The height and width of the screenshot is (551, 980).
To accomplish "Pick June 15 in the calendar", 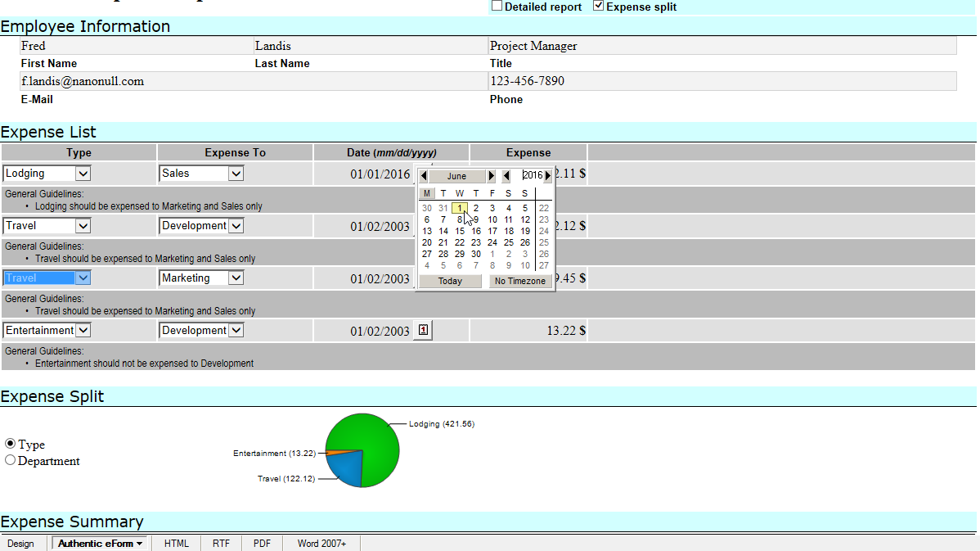I will point(460,231).
